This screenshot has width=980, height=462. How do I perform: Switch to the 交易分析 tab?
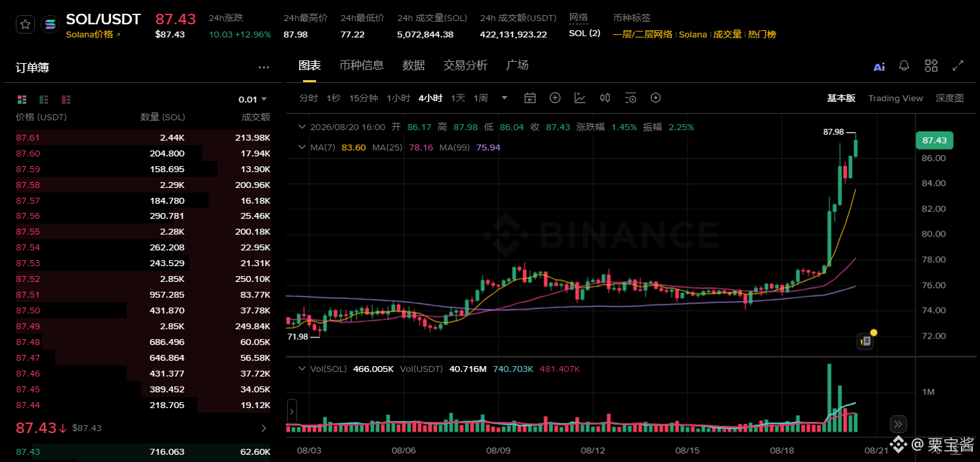coord(465,65)
